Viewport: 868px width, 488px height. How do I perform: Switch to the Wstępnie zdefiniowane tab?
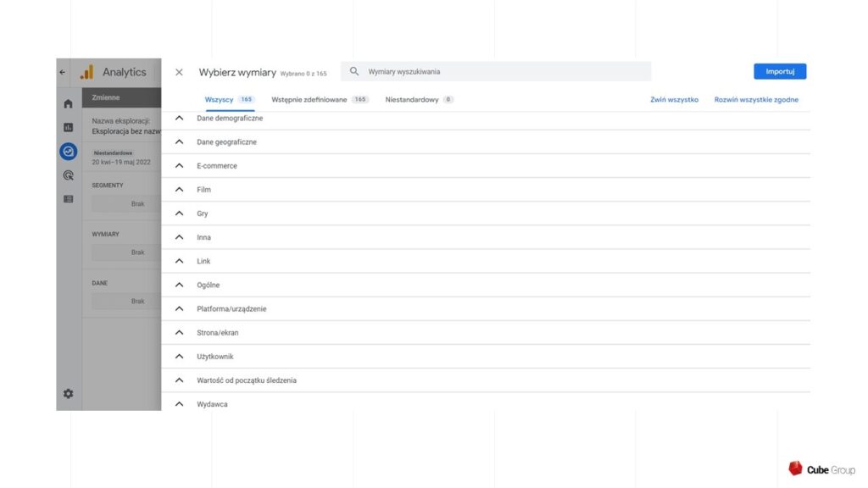click(320, 100)
